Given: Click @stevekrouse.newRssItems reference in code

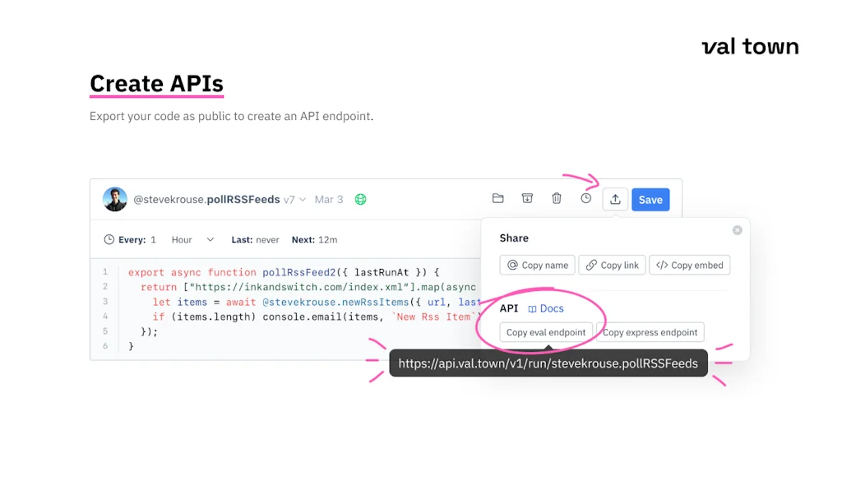Looking at the screenshot, I should 336,303.
